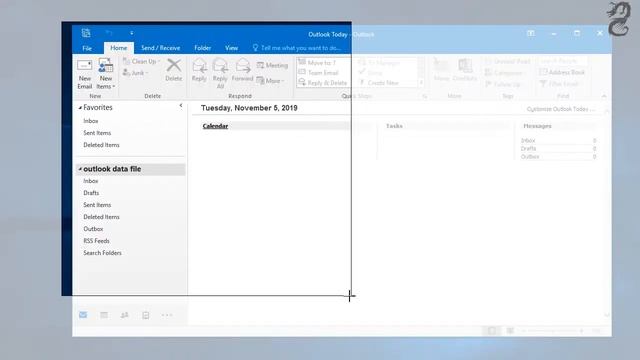Open navigation bar more options ellipsis
The width and height of the screenshot is (640, 360).
point(167,315)
